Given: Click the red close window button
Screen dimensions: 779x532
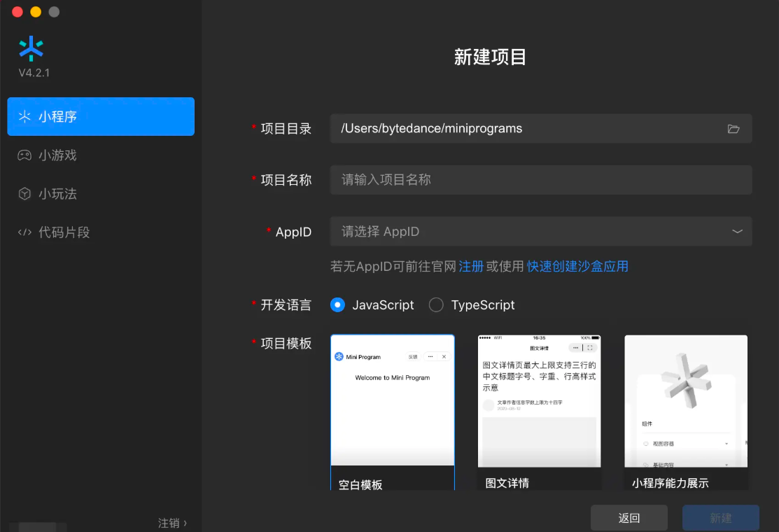Looking at the screenshot, I should (x=17, y=12).
